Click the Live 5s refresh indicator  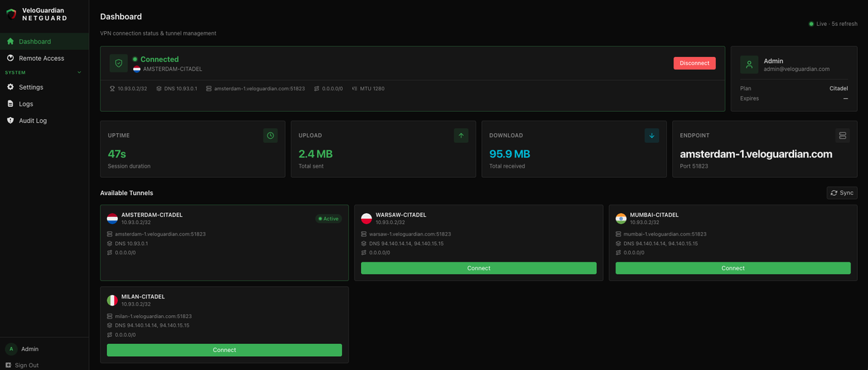pyautogui.click(x=833, y=24)
